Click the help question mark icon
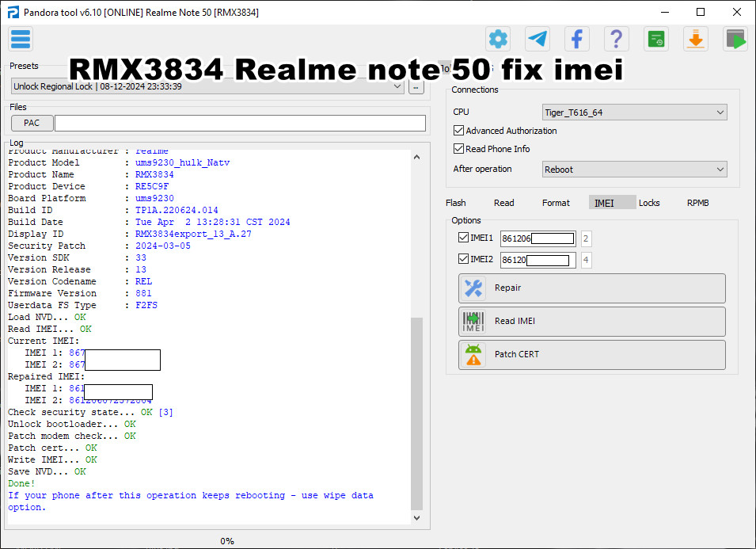Screen dimensions: 756x549 616,38
